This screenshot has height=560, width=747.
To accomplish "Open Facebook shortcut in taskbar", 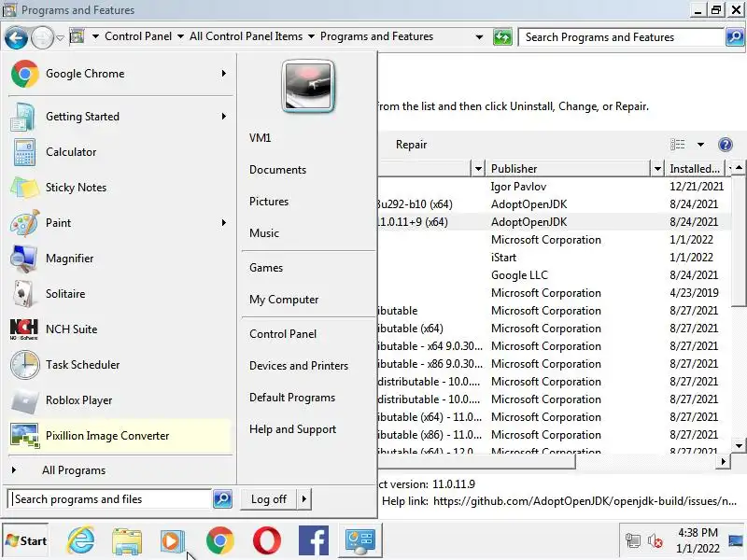I will coord(314,540).
